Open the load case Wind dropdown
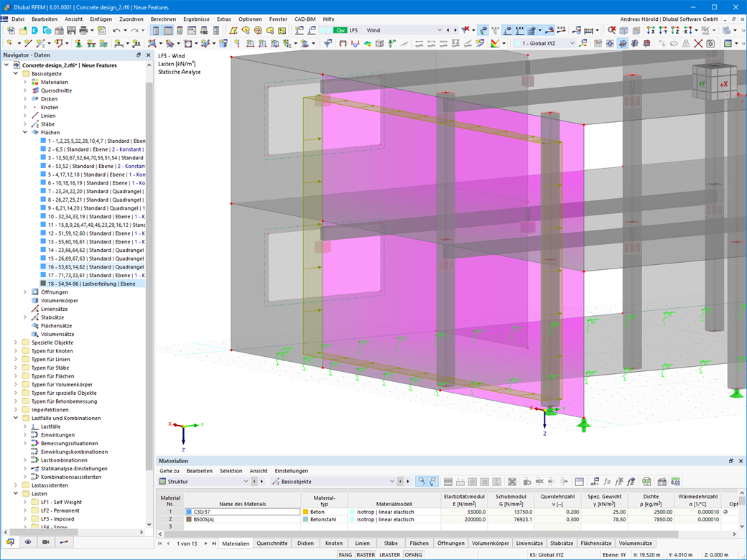The height and width of the screenshot is (560, 747). coord(440,30)
